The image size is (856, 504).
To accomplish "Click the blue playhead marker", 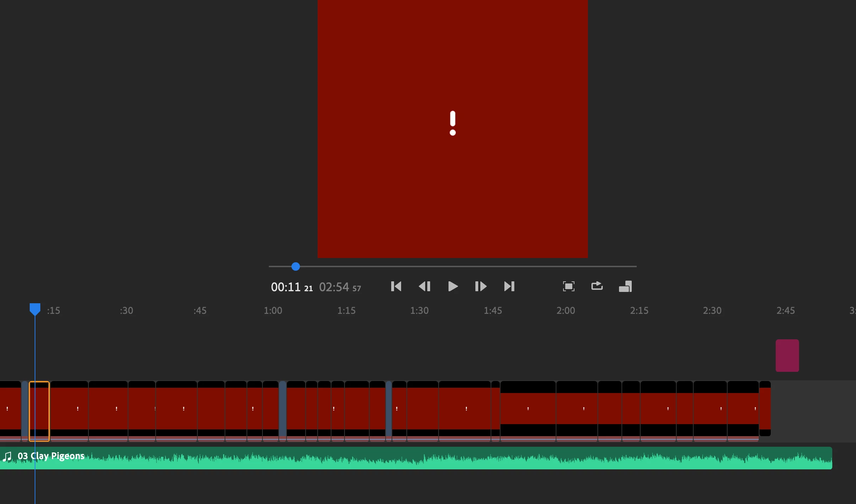I will coord(35,309).
